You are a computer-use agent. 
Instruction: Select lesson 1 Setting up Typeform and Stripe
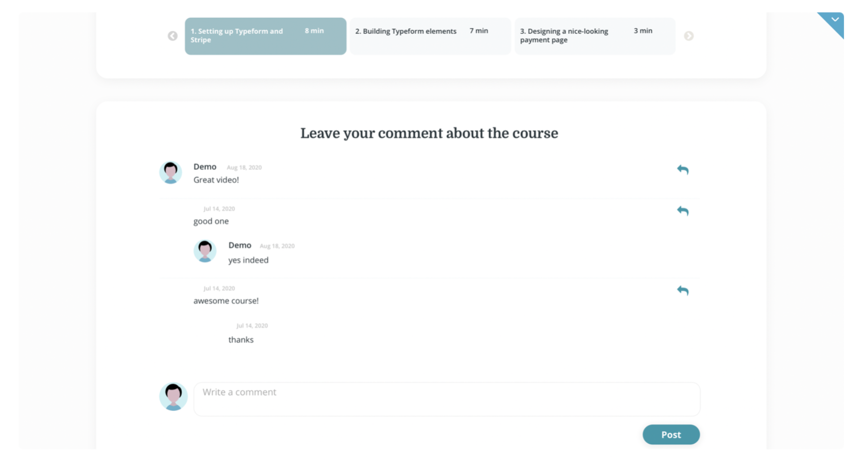tap(265, 36)
